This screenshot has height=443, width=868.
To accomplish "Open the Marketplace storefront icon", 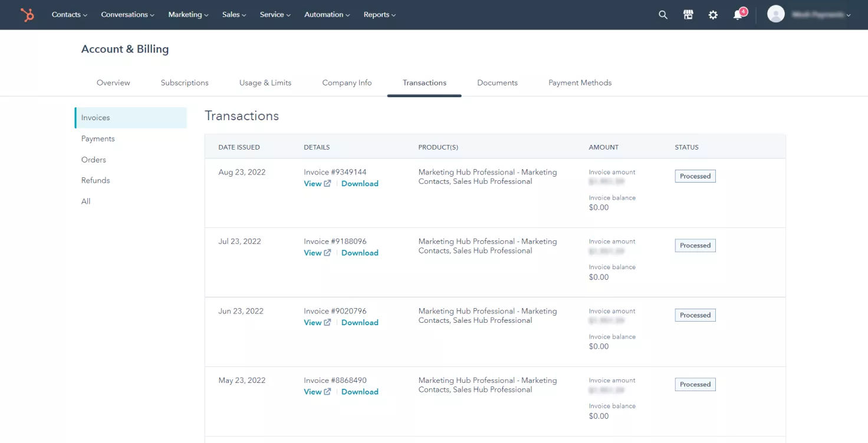I will [x=688, y=15].
